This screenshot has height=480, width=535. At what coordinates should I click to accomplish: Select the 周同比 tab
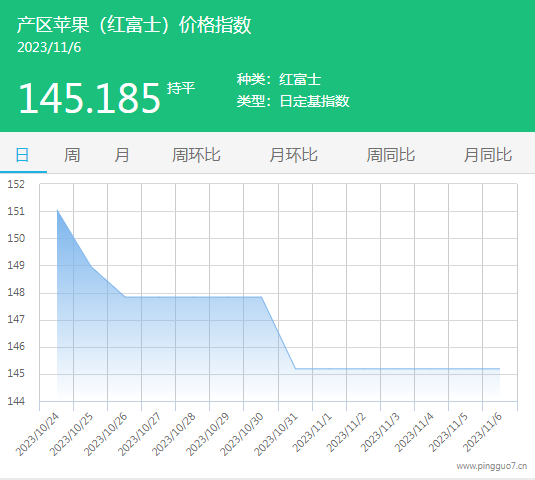[x=391, y=155]
